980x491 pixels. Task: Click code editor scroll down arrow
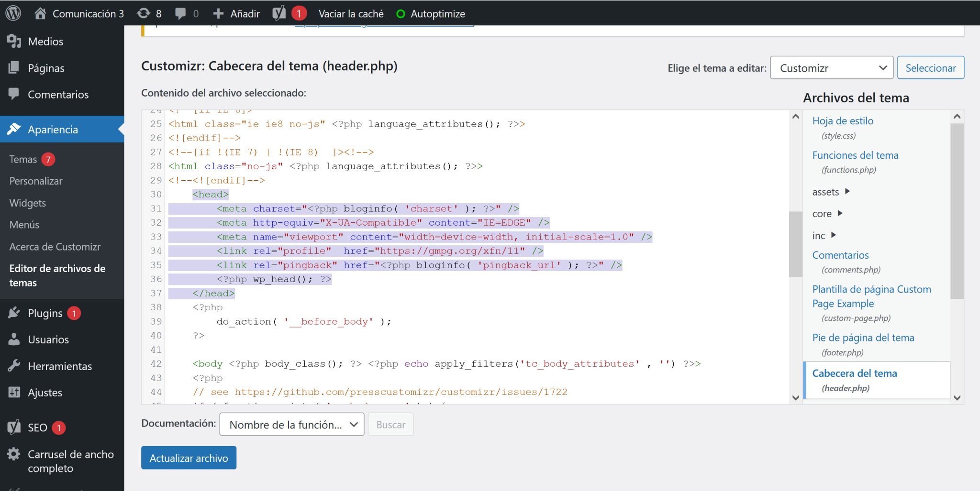tap(795, 398)
